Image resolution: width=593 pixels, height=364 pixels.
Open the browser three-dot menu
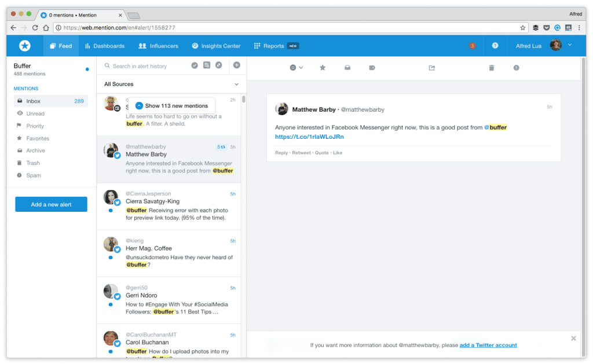[x=579, y=28]
